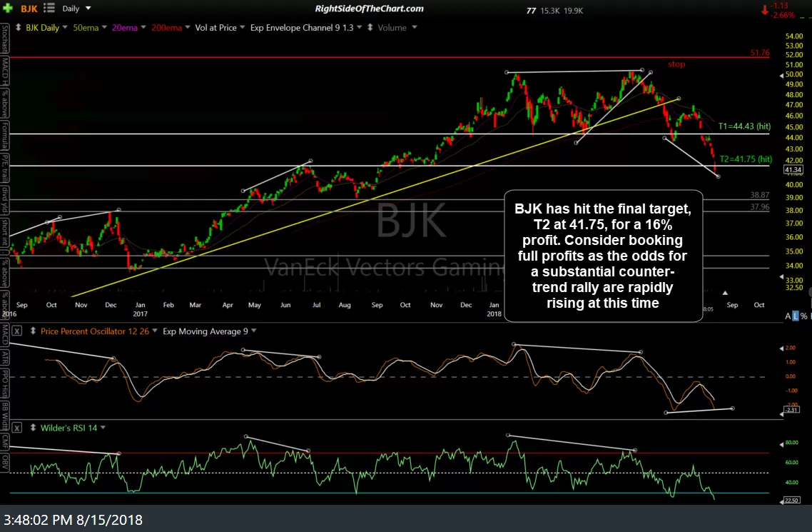This screenshot has height=532, width=812.
Task: Click the triangle marker near 50.00 price
Action: click(781, 76)
